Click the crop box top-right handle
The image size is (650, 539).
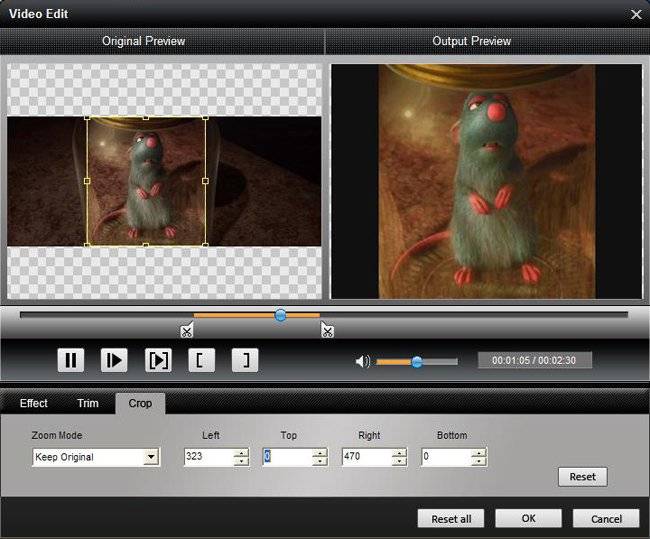[206, 118]
